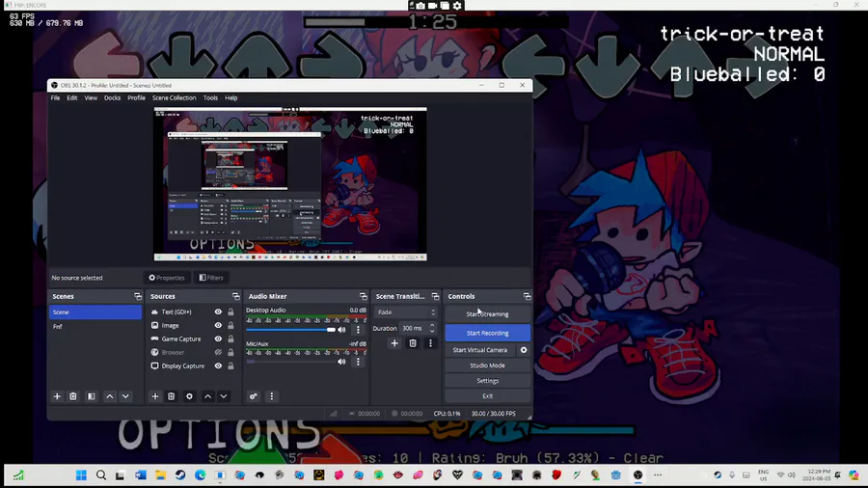The image size is (868, 488).
Task: Select the Scene entry in Scenes list
Action: [x=95, y=312]
